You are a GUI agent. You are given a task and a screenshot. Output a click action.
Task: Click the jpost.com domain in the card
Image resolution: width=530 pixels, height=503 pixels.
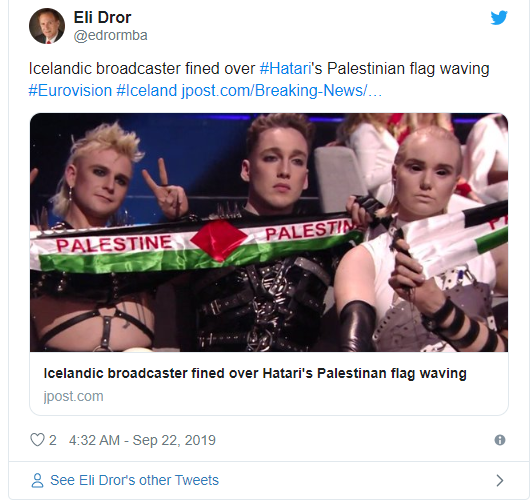coord(73,396)
